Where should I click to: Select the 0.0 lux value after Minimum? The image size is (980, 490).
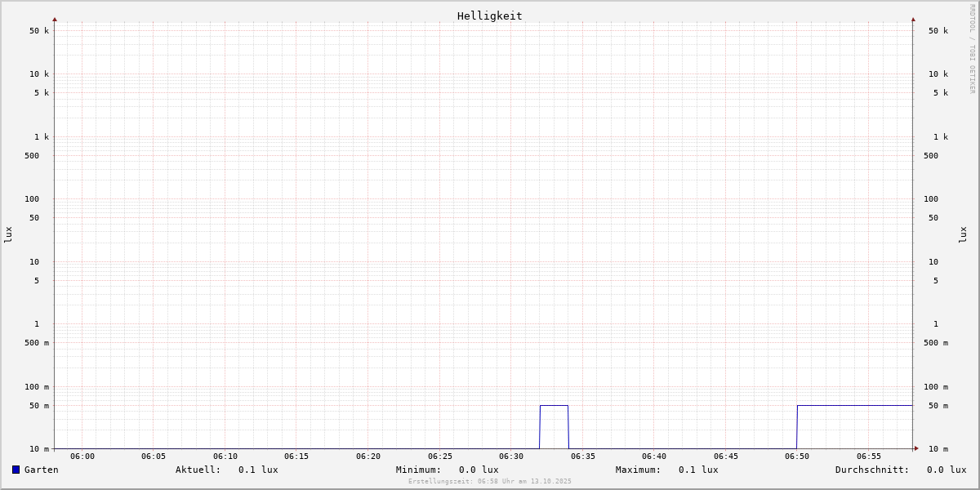479,470
